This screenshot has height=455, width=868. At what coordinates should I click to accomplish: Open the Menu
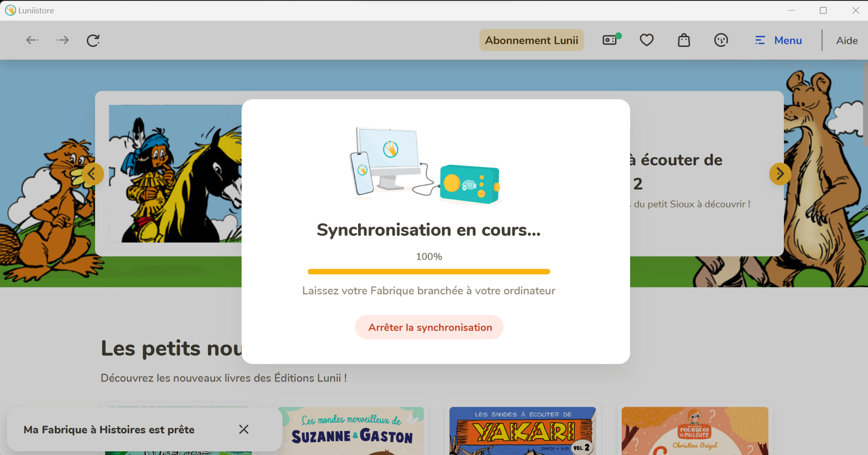click(778, 40)
